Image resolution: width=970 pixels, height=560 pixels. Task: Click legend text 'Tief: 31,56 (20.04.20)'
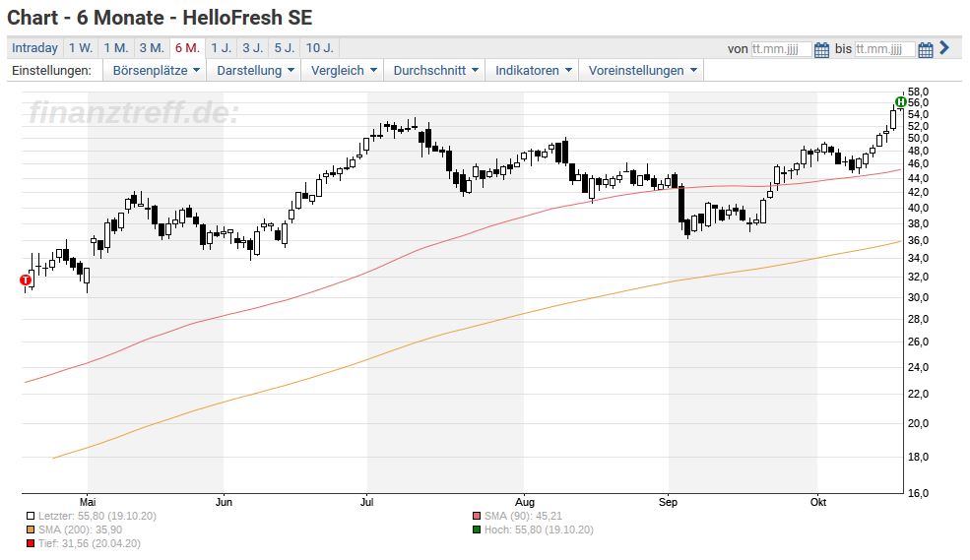coord(89,544)
